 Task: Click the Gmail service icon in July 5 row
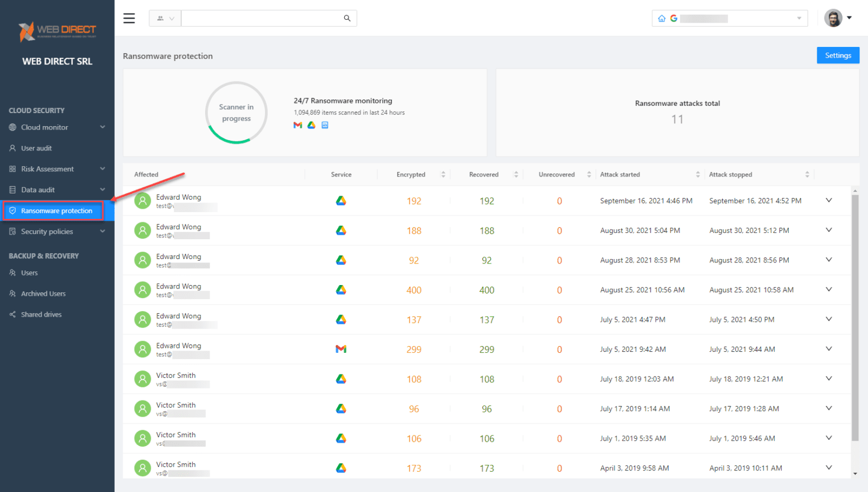[341, 349]
